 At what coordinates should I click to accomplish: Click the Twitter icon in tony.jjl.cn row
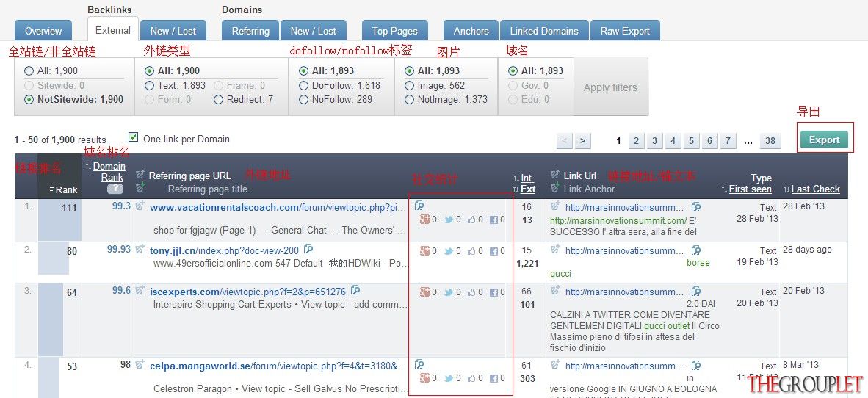(449, 251)
